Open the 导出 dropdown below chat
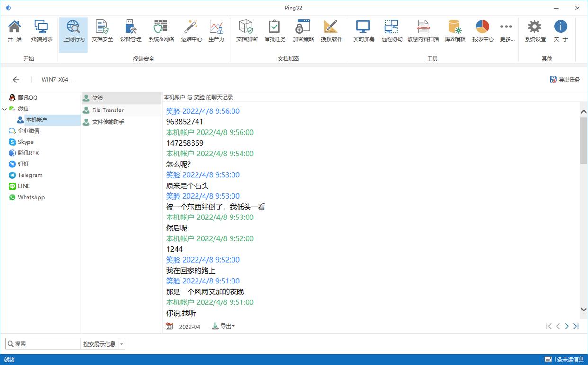 click(x=223, y=326)
